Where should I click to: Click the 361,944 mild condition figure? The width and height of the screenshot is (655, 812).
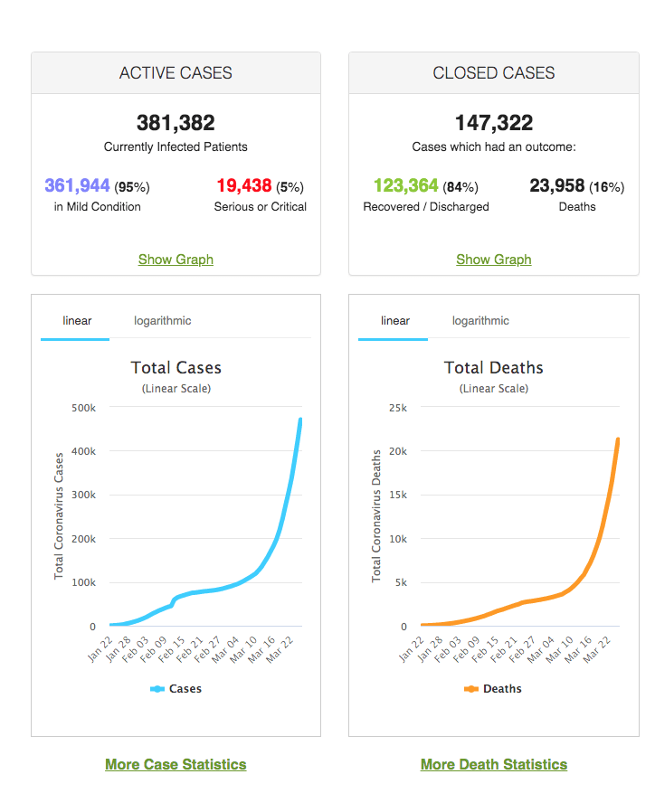click(78, 186)
